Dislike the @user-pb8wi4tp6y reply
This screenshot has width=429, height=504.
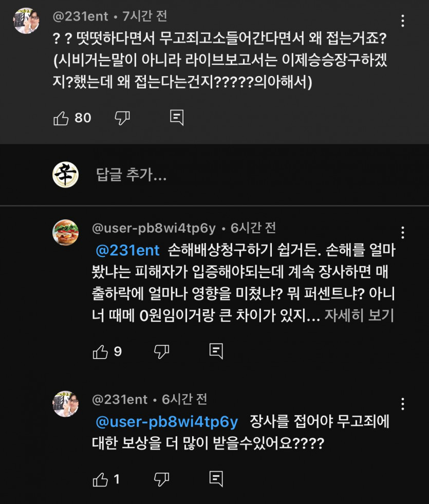pos(161,351)
